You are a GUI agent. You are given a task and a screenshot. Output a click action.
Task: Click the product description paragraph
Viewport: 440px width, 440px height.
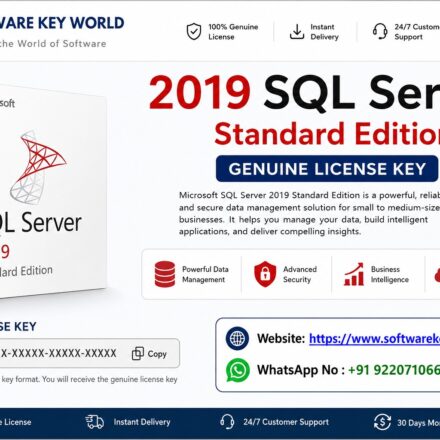(x=309, y=213)
